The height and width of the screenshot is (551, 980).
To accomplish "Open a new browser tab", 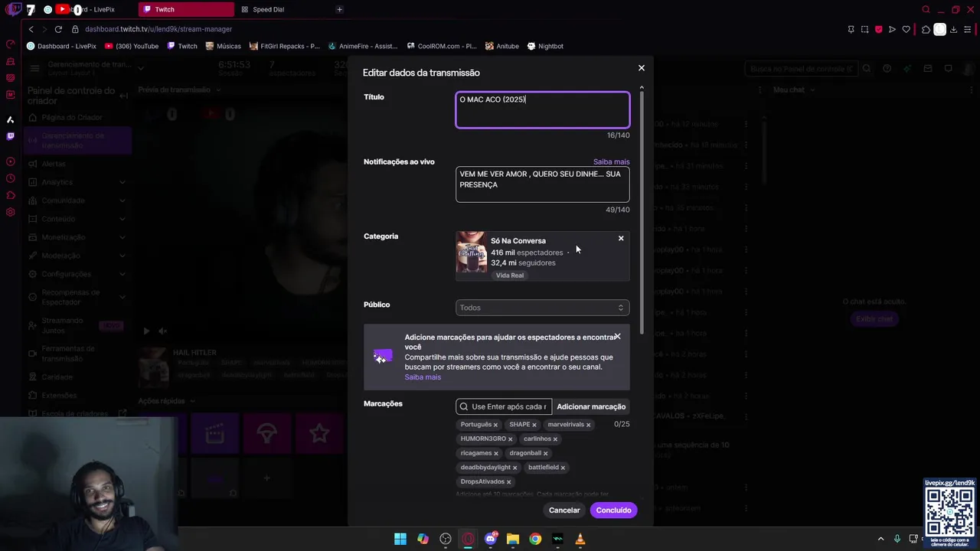I will point(339,9).
